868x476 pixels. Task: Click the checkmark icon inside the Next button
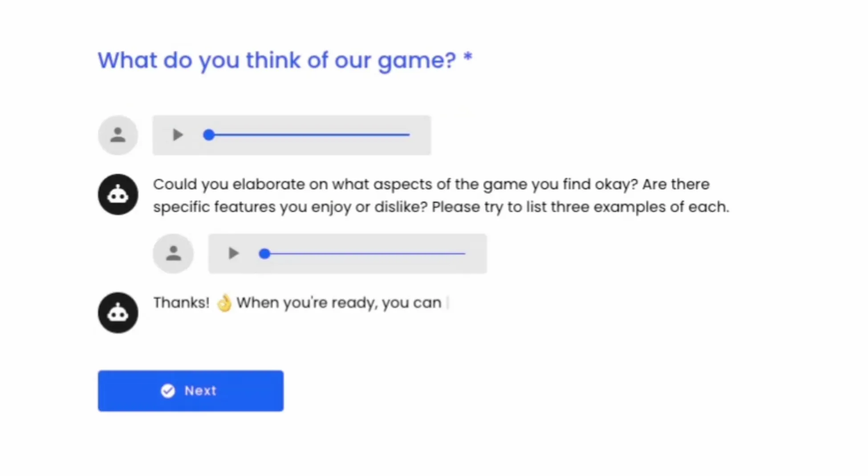[x=168, y=391]
